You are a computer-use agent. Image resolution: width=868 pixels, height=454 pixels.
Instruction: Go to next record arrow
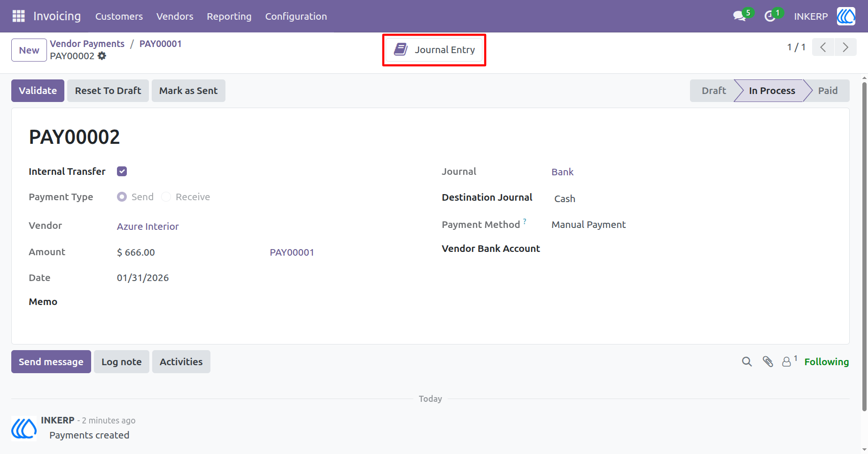(x=845, y=47)
